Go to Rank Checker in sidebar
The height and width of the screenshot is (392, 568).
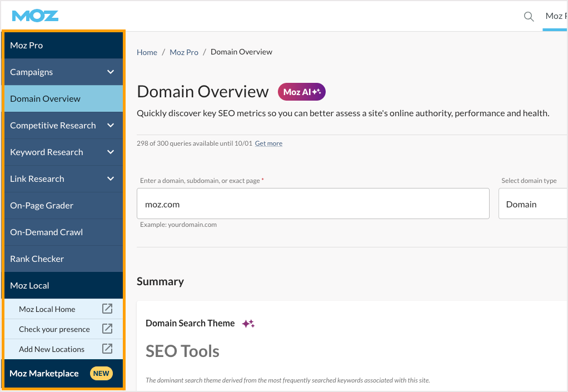[x=37, y=259]
